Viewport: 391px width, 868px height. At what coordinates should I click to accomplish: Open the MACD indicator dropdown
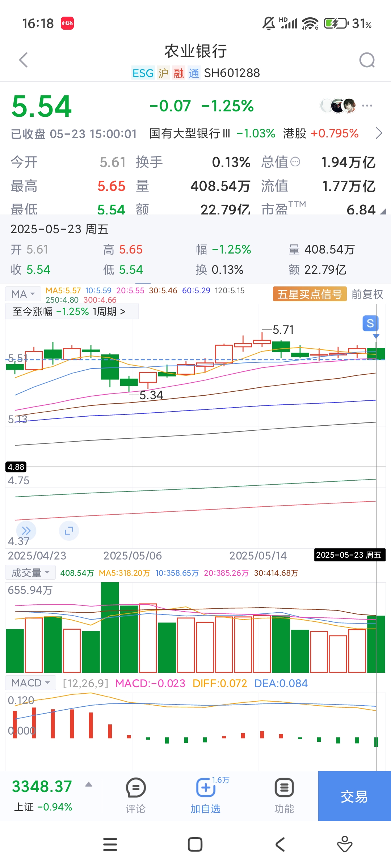(30, 683)
